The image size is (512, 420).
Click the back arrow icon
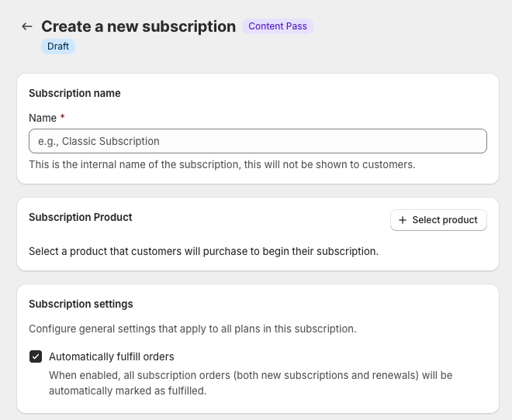27,26
